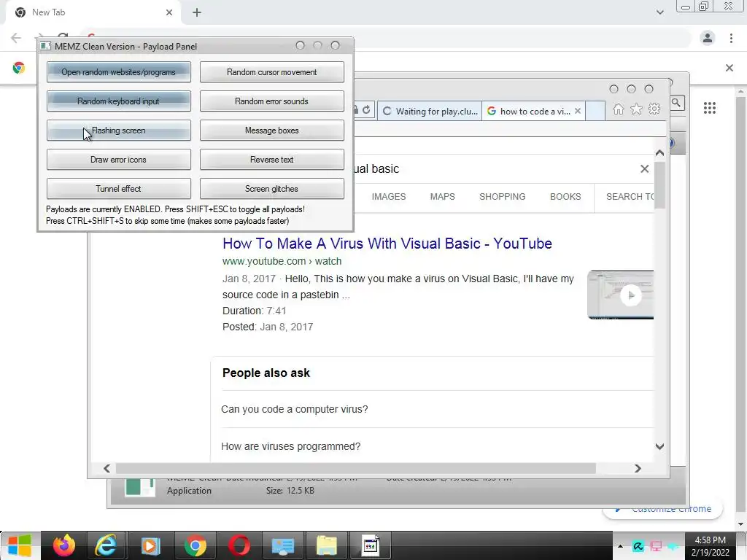Click the MEMZ Payload Panel title icon

coord(46,46)
